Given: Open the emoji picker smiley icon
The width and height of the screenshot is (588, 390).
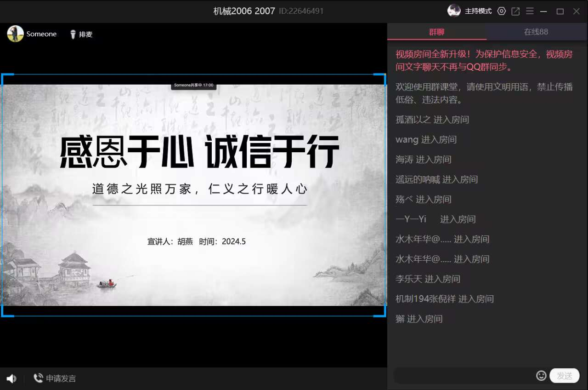Looking at the screenshot, I should (x=541, y=376).
